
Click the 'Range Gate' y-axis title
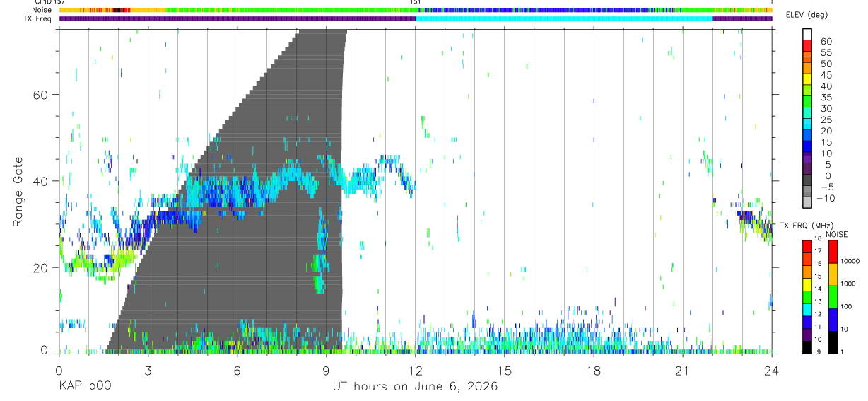point(18,193)
